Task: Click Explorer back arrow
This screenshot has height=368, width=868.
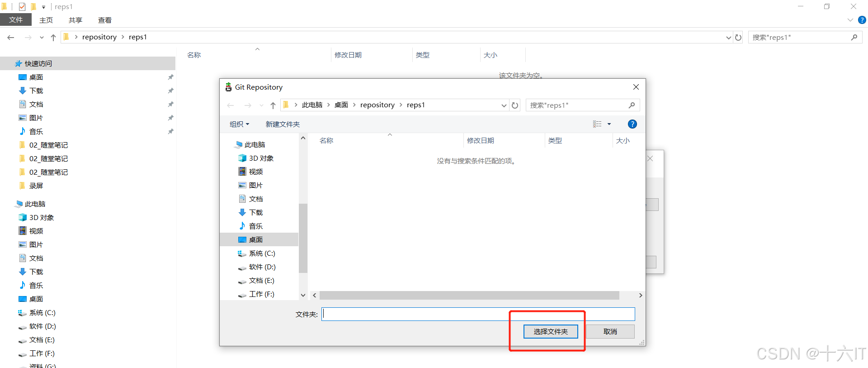Action: [x=11, y=37]
